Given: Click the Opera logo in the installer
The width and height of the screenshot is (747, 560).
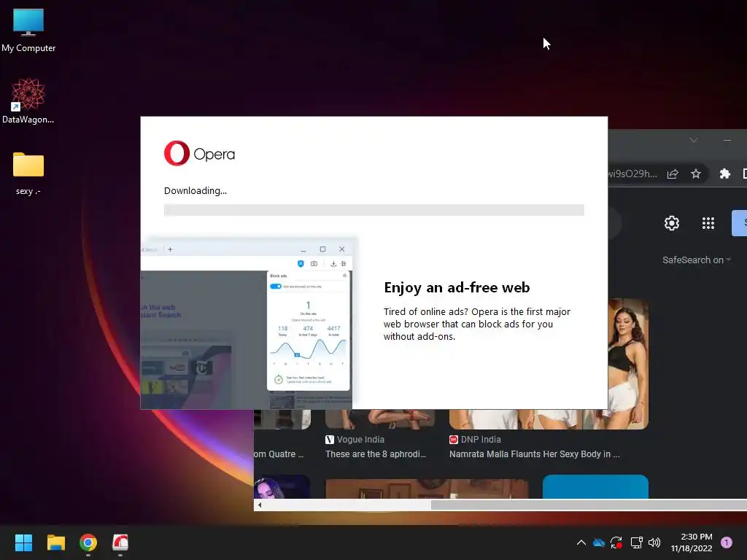Looking at the screenshot, I should click(x=199, y=153).
